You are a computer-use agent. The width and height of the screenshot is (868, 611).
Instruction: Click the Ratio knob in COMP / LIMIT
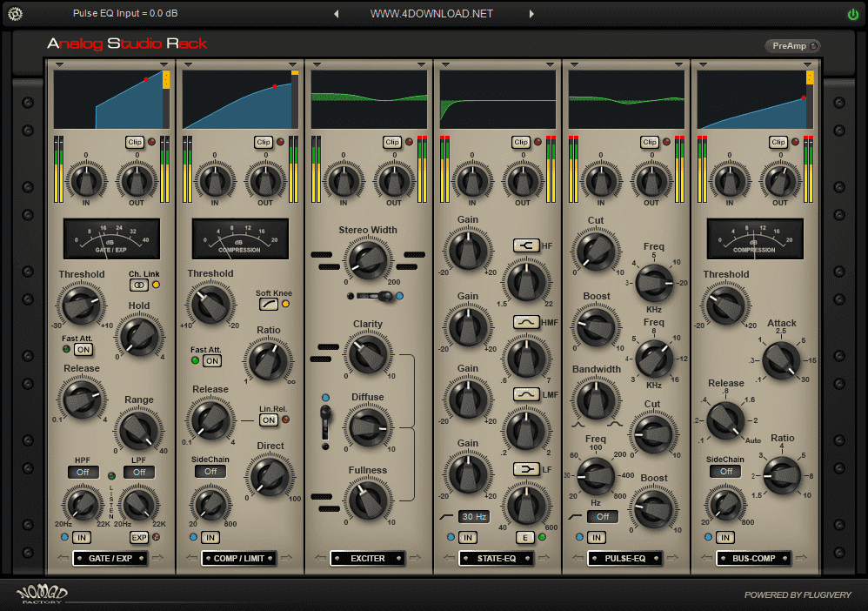click(269, 360)
